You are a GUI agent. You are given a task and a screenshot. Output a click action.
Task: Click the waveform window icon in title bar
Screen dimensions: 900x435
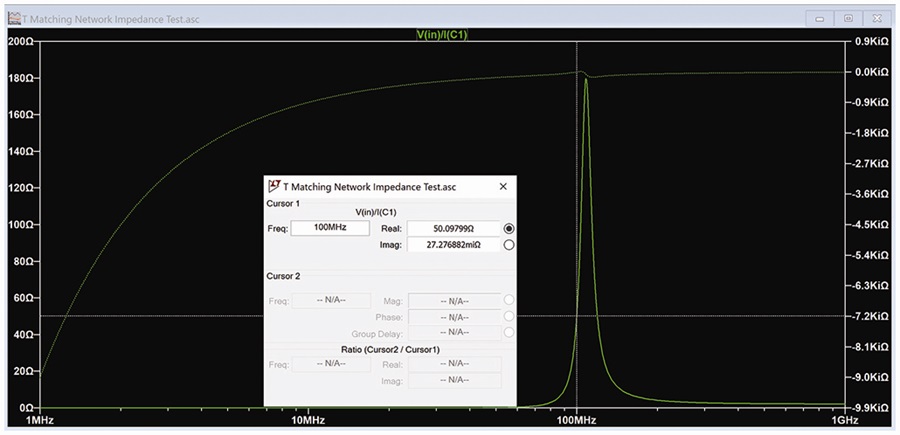click(x=14, y=18)
